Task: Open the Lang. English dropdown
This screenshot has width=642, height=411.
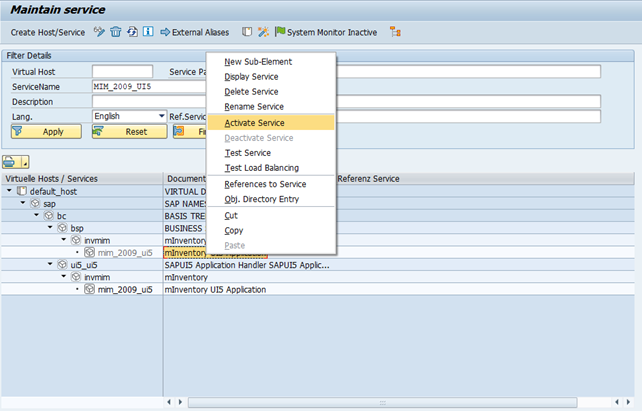Action: coord(161,116)
